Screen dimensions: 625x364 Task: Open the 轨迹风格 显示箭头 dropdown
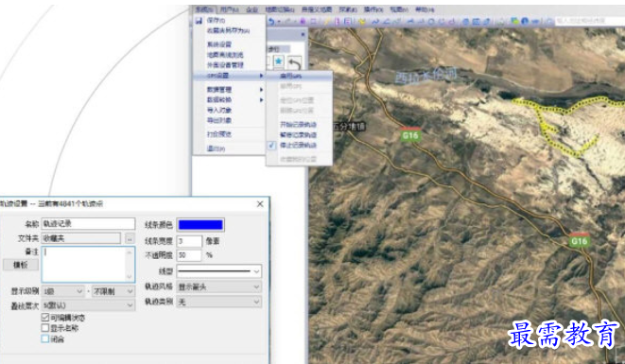218,287
